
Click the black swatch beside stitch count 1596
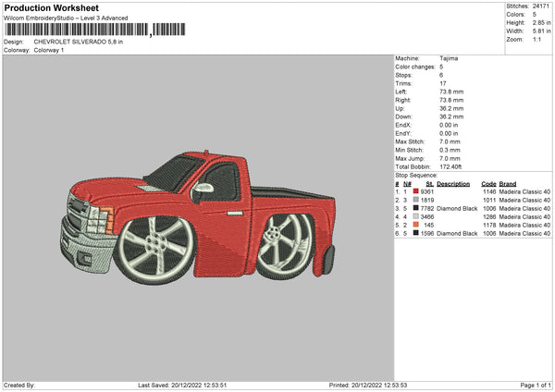(x=416, y=233)
